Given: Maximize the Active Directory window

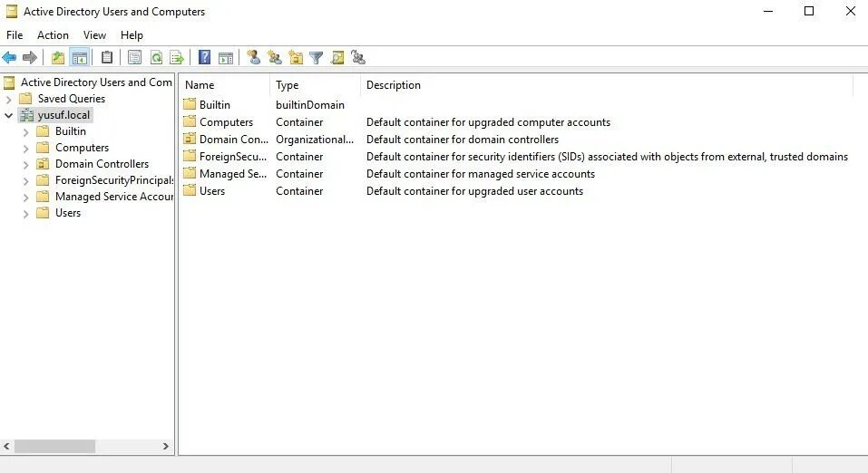Looking at the screenshot, I should click(x=809, y=11).
